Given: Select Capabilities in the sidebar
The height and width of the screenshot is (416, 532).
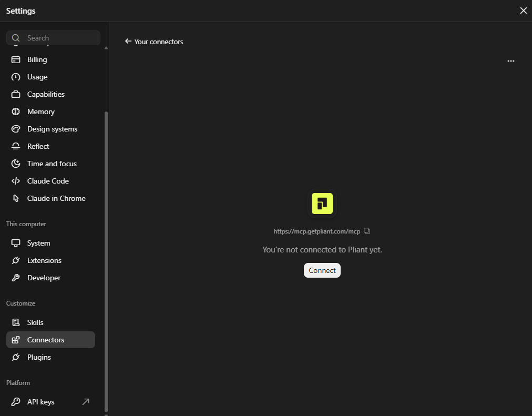Looking at the screenshot, I should (50, 94).
